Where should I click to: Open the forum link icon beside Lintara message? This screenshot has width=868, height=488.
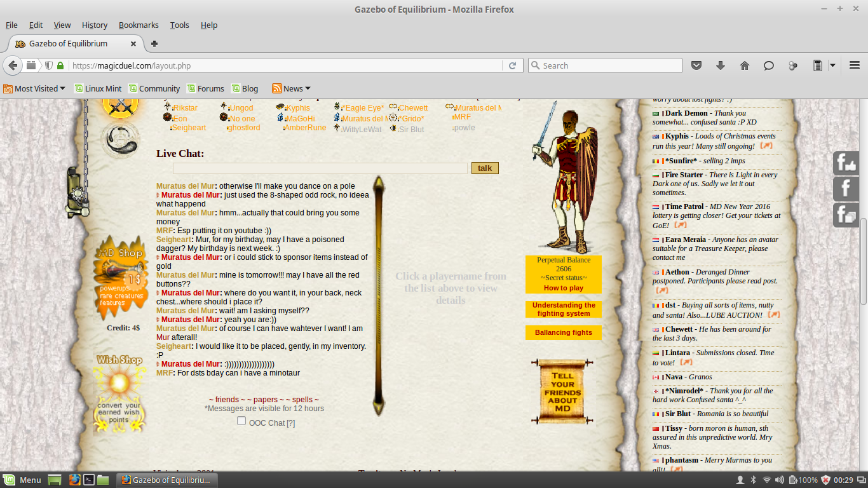[x=686, y=362]
